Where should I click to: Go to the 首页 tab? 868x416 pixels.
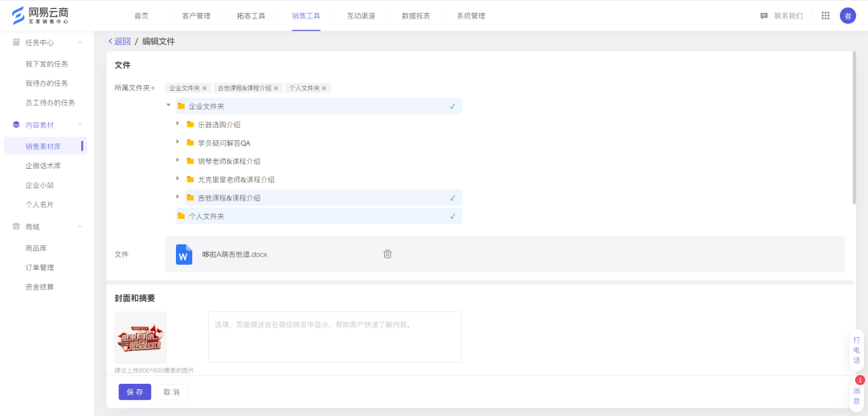tap(141, 16)
